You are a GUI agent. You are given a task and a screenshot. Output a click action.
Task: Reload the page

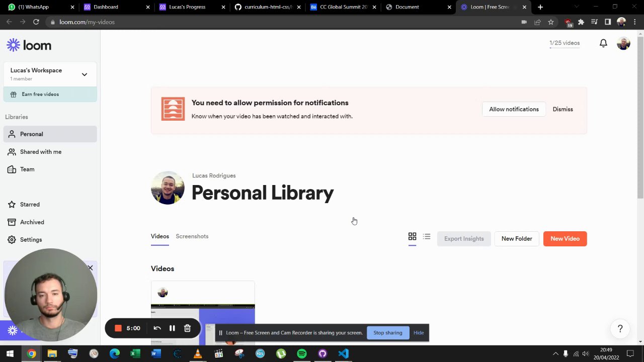pyautogui.click(x=36, y=22)
